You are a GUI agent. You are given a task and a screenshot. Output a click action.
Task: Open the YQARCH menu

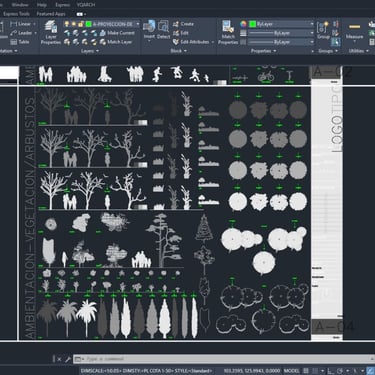click(x=86, y=5)
